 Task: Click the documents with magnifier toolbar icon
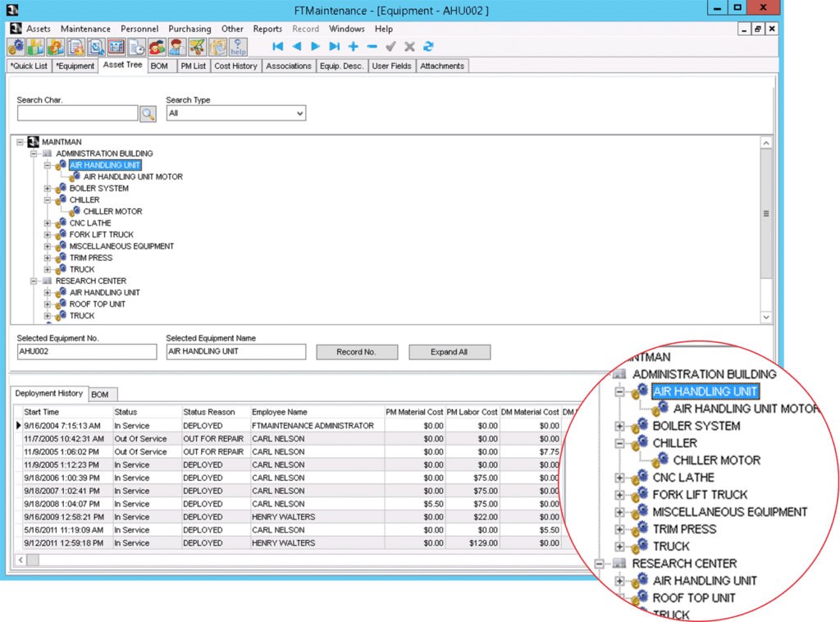[97, 47]
